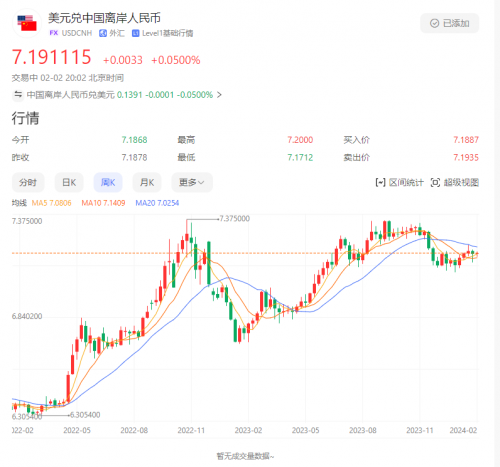Click the 暂无成交量数据 notice text
Viewport: 500px width, 467px height.
(x=245, y=456)
